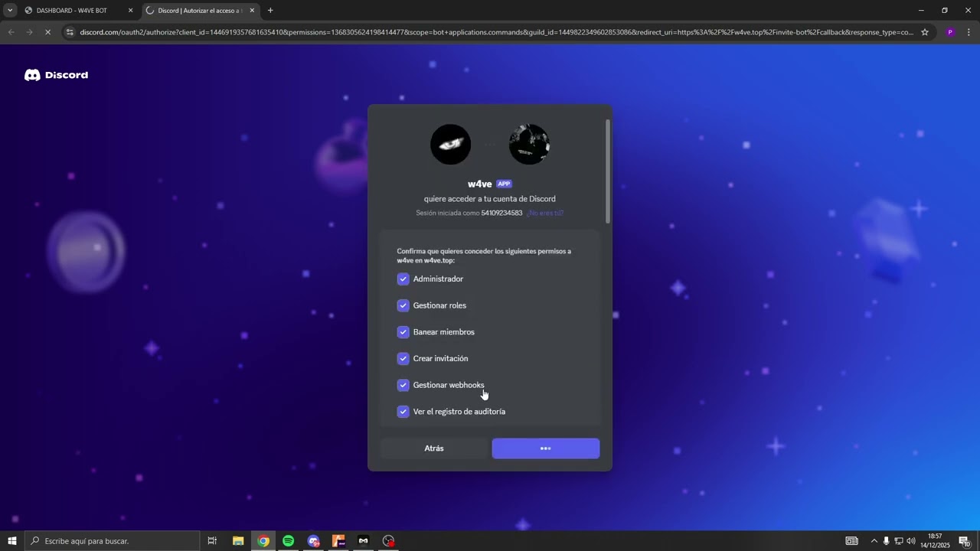Toggle the Gestionar roles checkbox

[x=403, y=305]
